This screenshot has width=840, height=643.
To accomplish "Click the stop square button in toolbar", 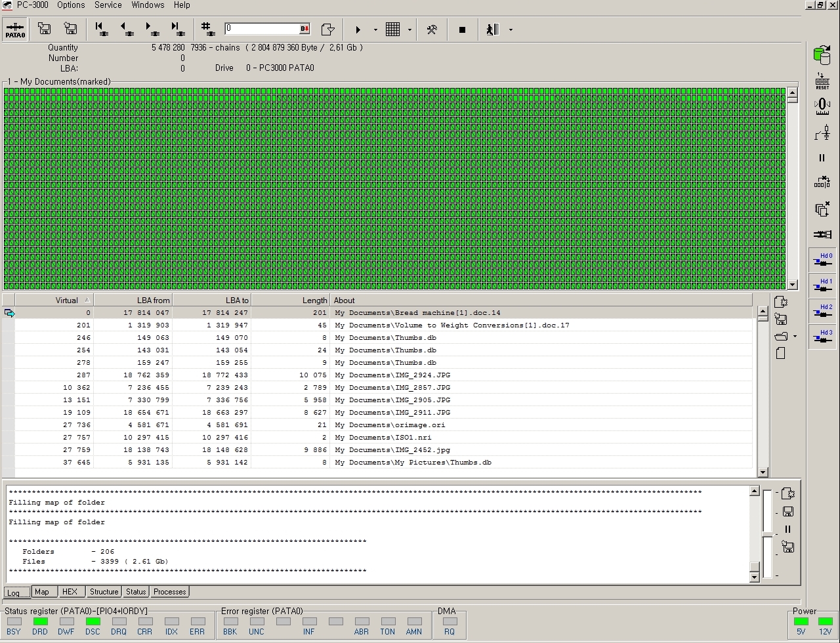I will coord(462,30).
